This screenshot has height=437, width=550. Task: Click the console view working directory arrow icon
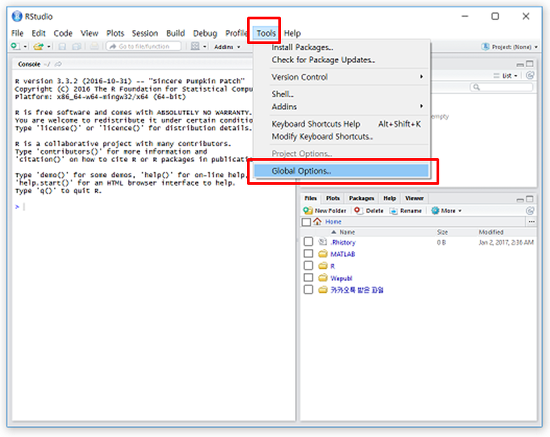pos(58,64)
